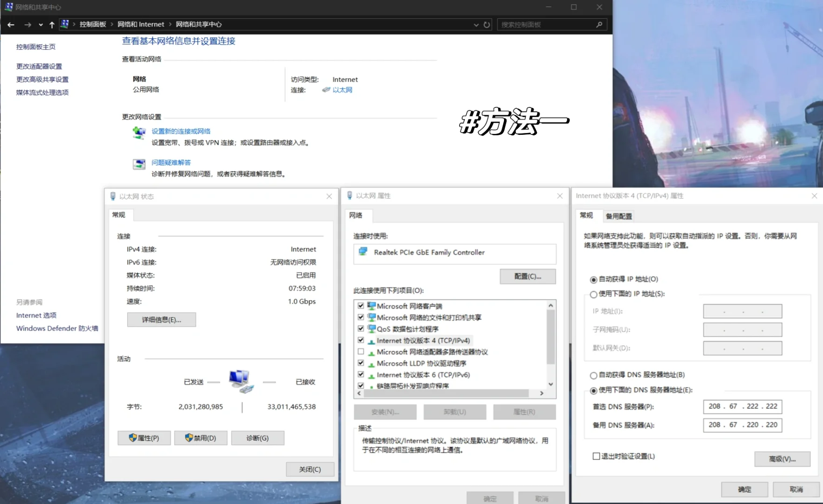
Task: Click the 详细信息(E) button
Action: [x=161, y=319]
